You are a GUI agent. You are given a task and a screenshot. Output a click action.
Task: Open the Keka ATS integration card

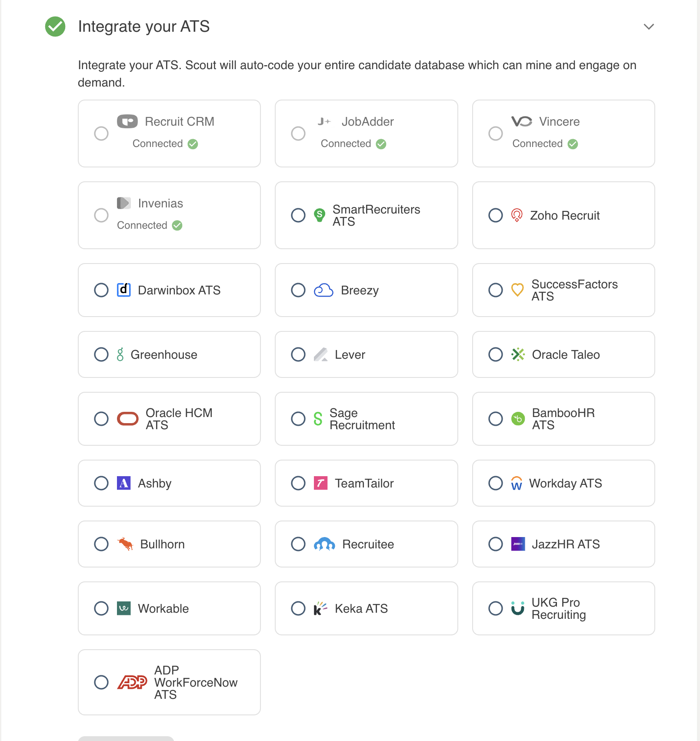point(367,608)
